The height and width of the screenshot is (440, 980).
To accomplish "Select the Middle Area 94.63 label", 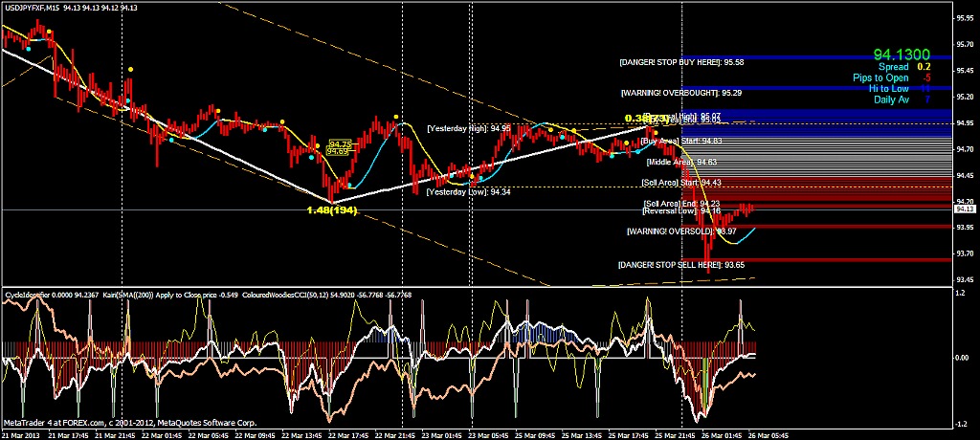I will pyautogui.click(x=681, y=162).
